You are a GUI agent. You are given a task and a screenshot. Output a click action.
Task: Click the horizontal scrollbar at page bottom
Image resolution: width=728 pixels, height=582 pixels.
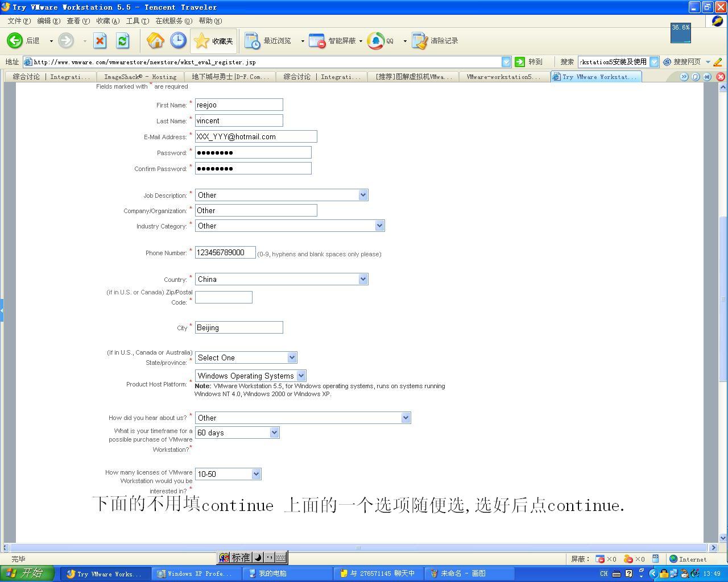pos(358,548)
